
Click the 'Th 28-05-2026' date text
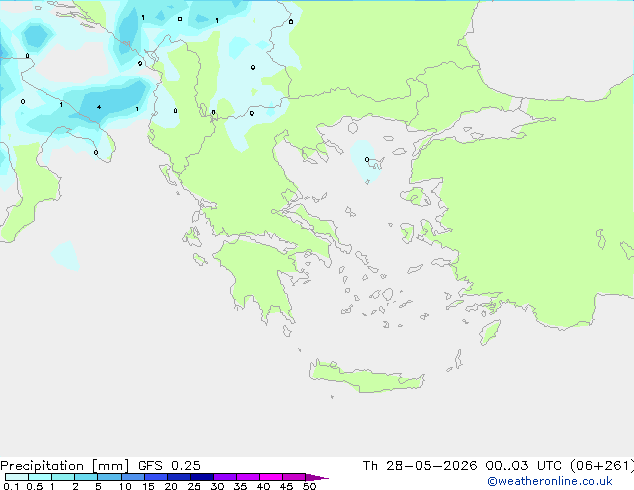420,466
